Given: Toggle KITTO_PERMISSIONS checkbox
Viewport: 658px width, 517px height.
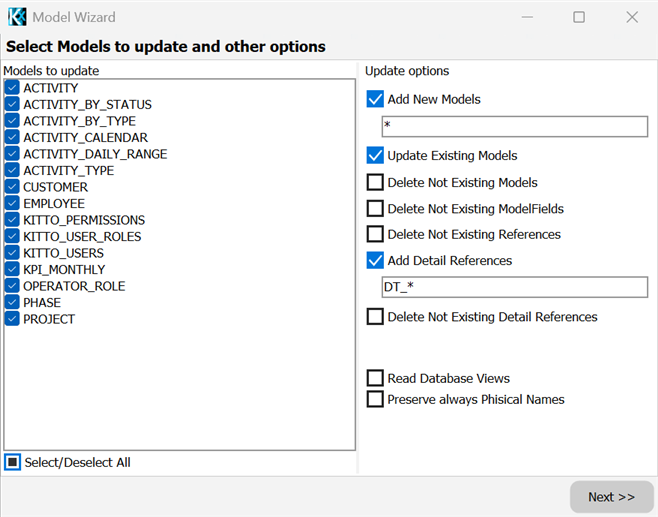Looking at the screenshot, I should [12, 220].
